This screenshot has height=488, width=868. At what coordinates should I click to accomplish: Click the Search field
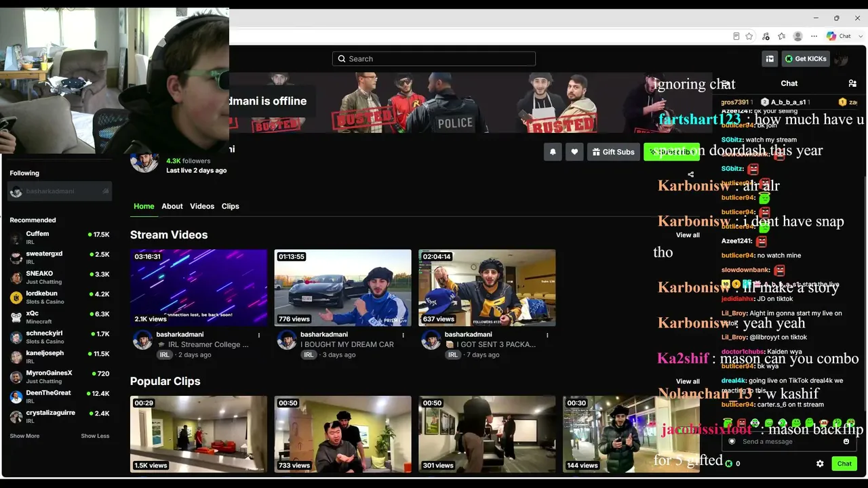(x=434, y=59)
